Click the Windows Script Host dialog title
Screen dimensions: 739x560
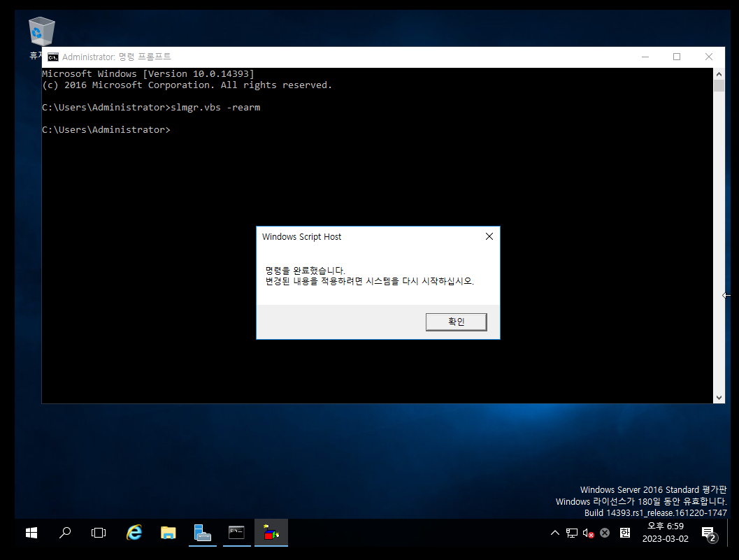[x=301, y=236]
